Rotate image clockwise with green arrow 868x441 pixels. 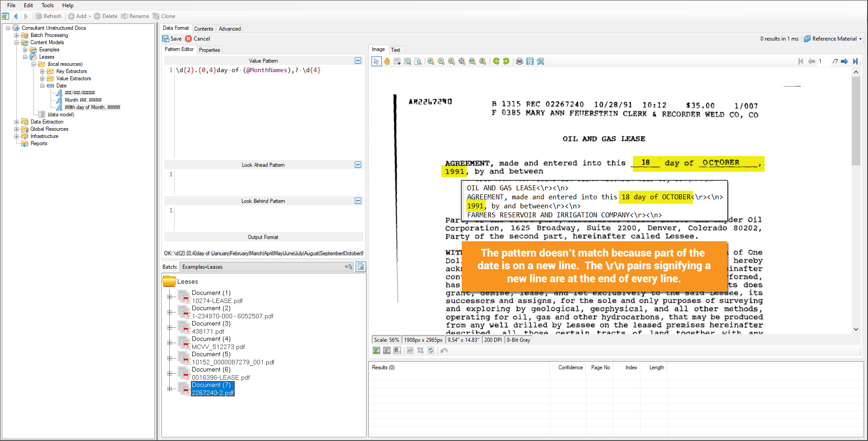click(x=496, y=61)
